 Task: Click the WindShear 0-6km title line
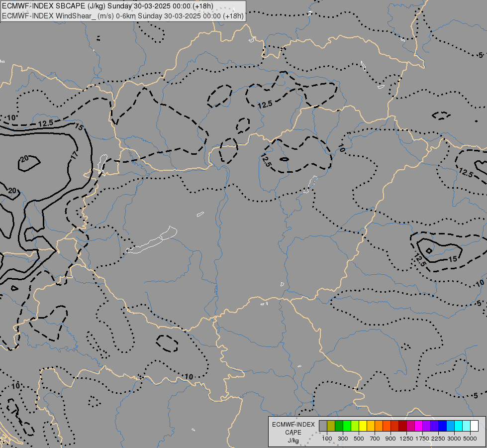[123, 16]
